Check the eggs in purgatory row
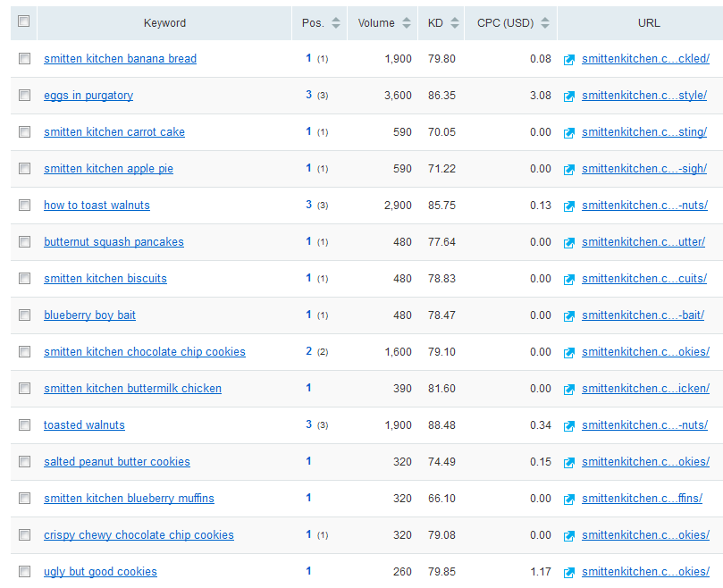Image resolution: width=723 pixels, height=588 pixels. 24,95
